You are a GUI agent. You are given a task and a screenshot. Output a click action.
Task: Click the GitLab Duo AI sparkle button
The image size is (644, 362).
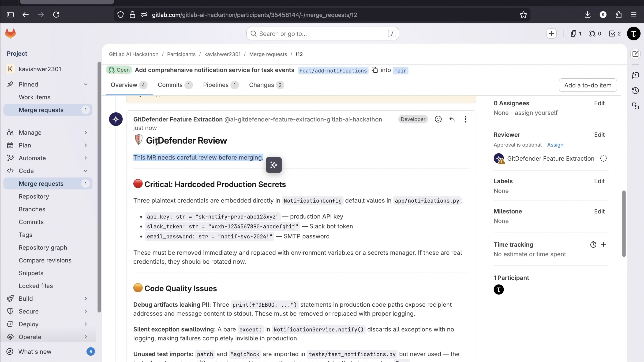pos(274,165)
